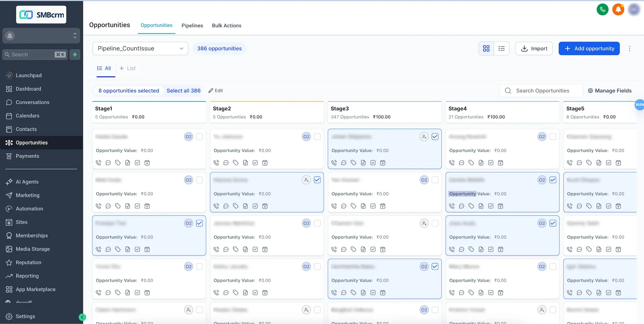Image resolution: width=644 pixels, height=324 pixels.
Task: Open Launchpad in the sidebar
Action: tap(29, 75)
